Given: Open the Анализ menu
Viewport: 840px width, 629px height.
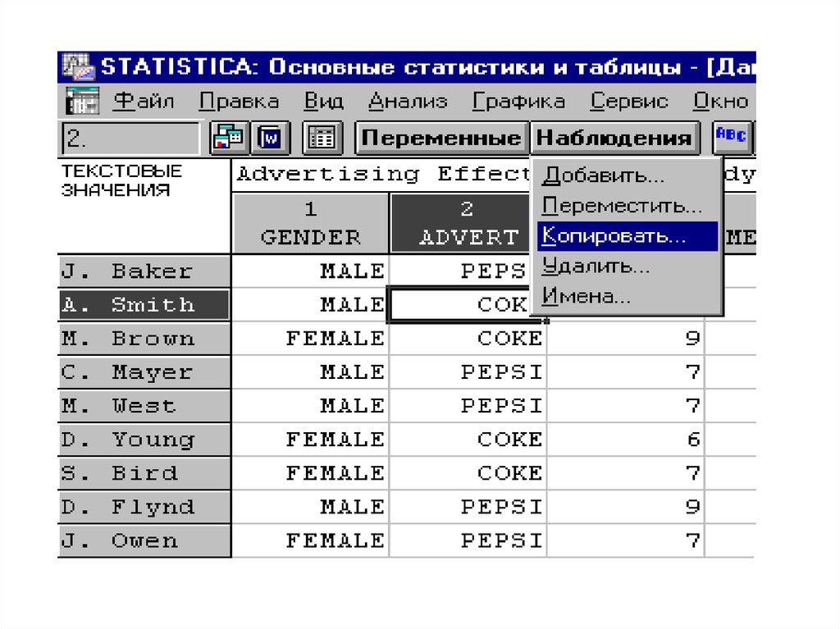Looking at the screenshot, I should pos(408,101).
